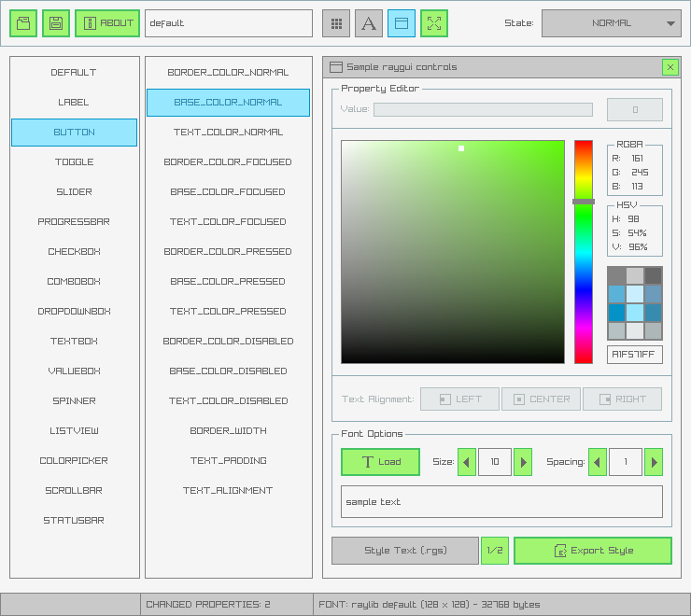The width and height of the screenshot is (691, 616).
Task: Decrease font spacing with left arrow
Action: [598, 462]
